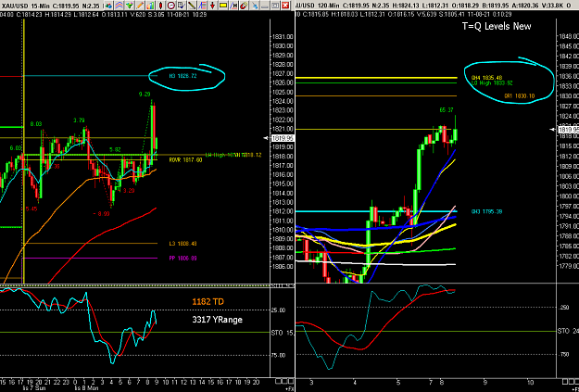
Task: Click the 8.03 green swing label
Action: click(x=36, y=124)
